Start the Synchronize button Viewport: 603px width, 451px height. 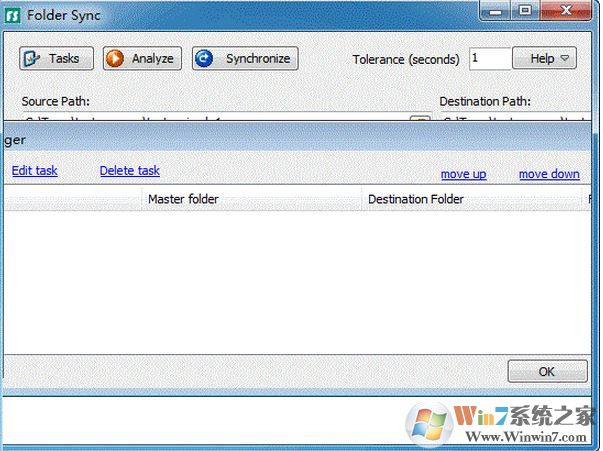(245, 58)
